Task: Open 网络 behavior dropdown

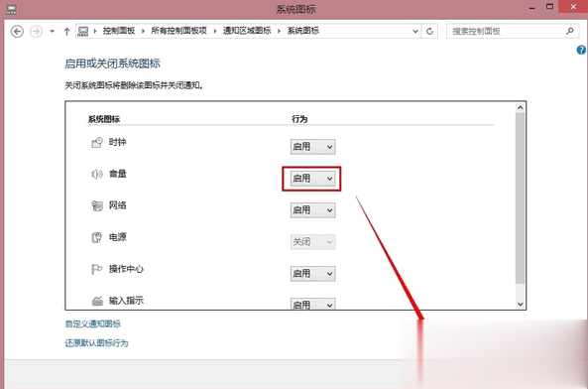Action: coord(312,210)
